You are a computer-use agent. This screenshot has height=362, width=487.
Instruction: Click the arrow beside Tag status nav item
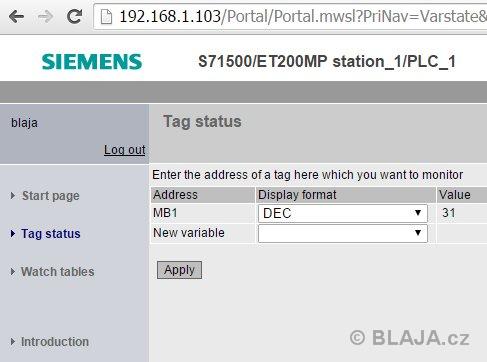click(13, 234)
